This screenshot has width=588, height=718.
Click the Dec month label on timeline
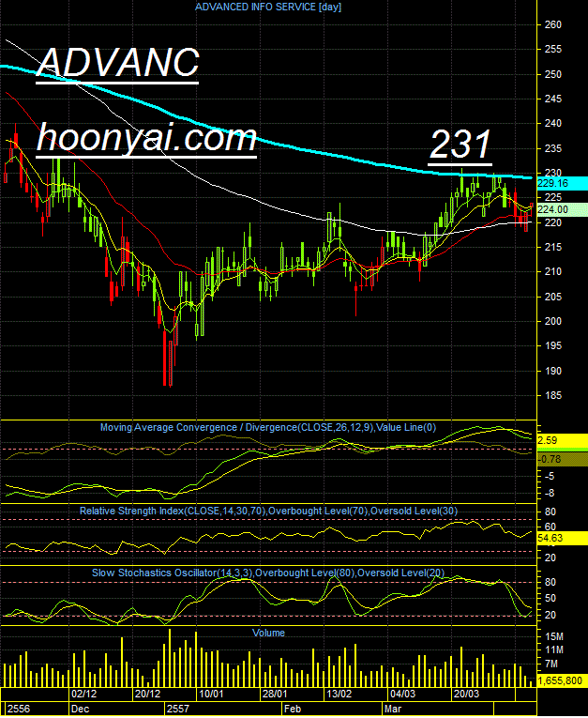[80, 709]
